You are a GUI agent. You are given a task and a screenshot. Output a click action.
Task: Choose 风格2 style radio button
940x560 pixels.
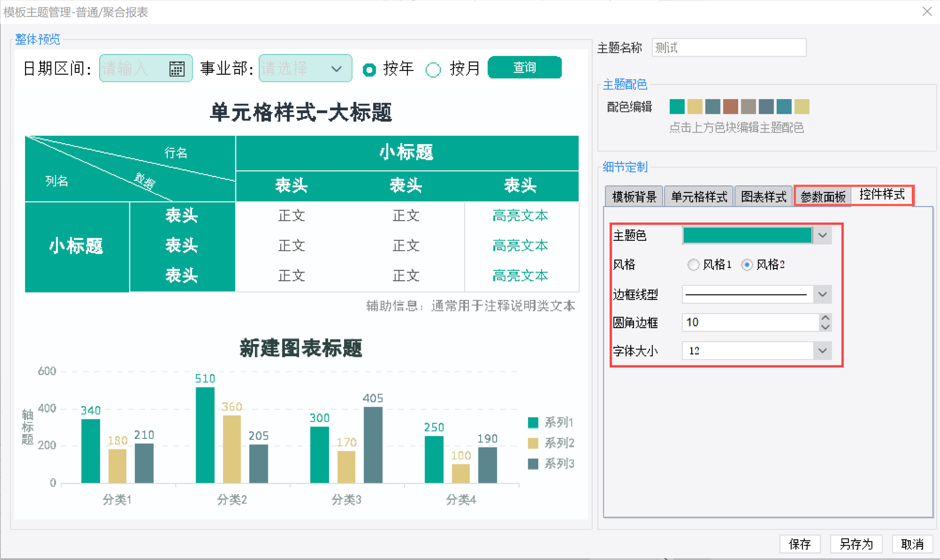click(746, 264)
